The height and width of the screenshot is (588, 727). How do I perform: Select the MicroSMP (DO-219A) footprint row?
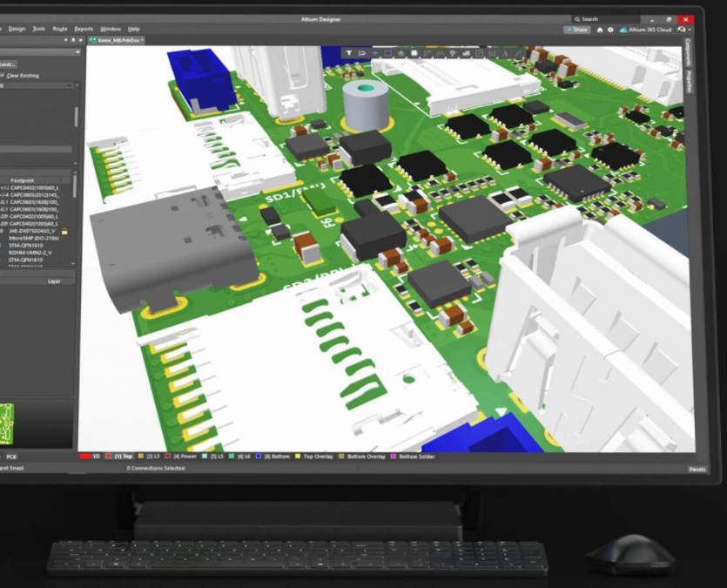(35, 238)
